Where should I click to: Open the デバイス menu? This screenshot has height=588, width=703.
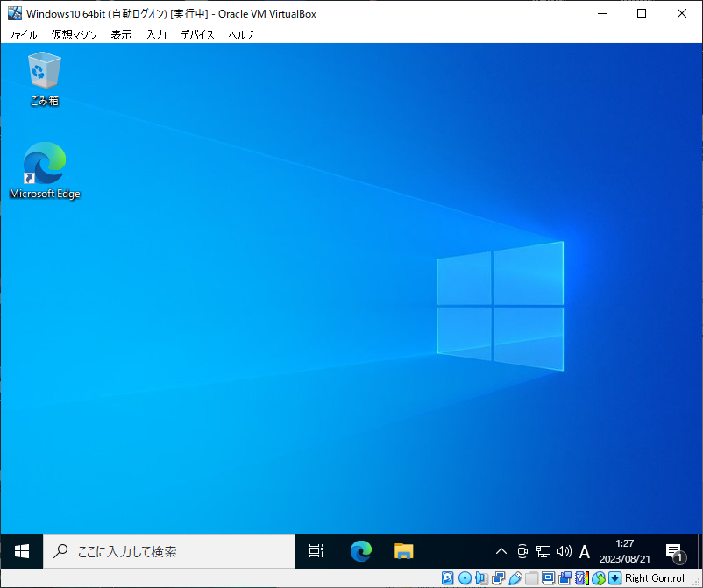[197, 35]
